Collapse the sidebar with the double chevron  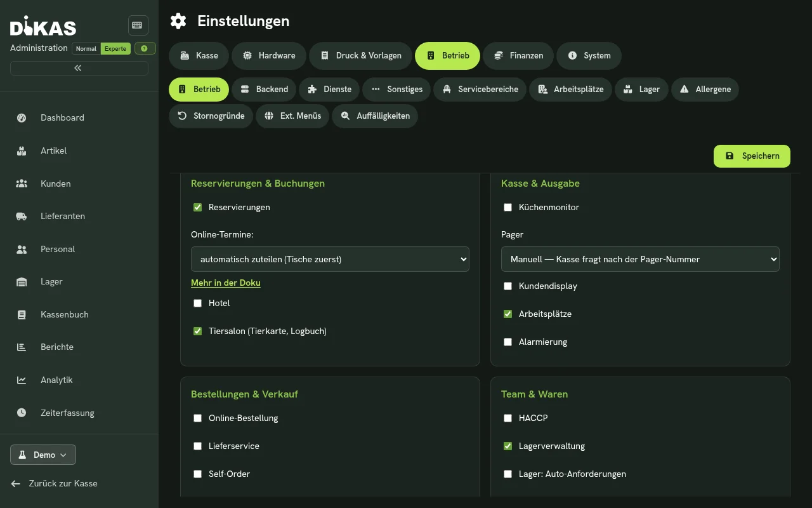pyautogui.click(x=79, y=68)
